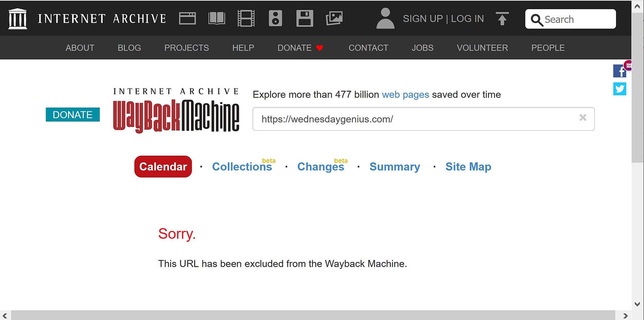Click the Wayback Machine logo

(176, 110)
